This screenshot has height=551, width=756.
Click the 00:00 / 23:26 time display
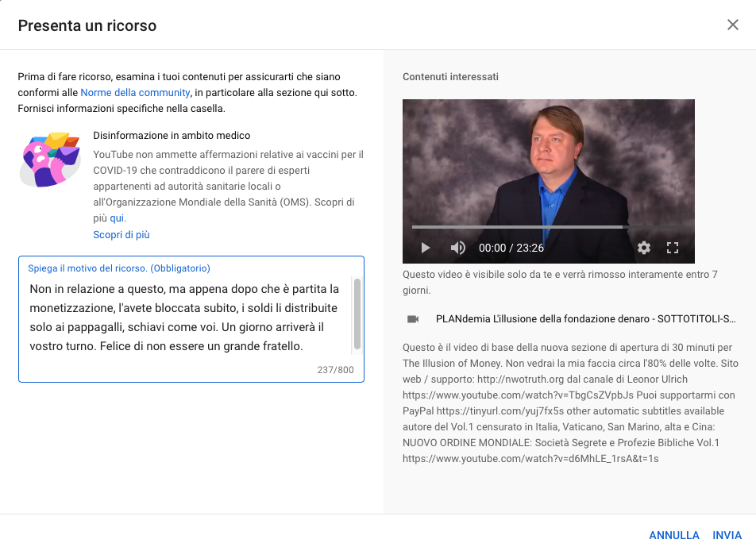coord(511,248)
